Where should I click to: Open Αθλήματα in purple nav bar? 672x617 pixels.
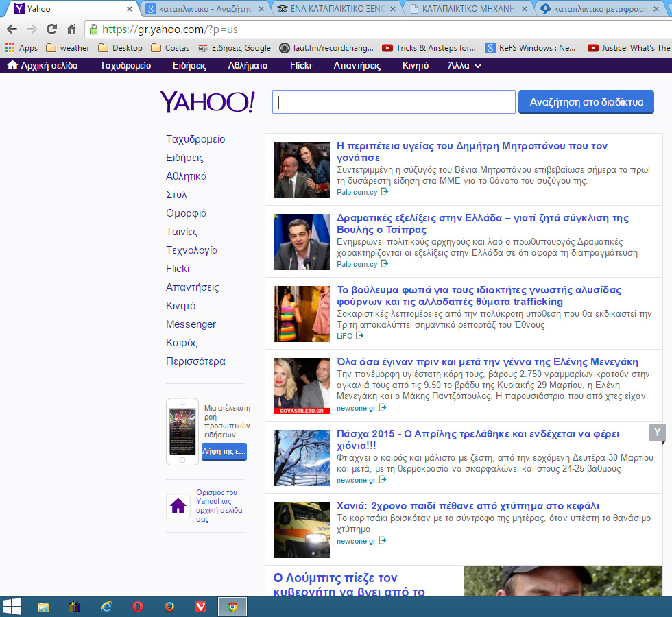[248, 66]
